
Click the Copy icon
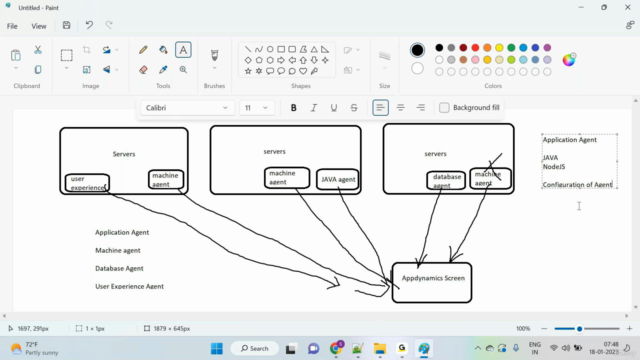click(38, 70)
